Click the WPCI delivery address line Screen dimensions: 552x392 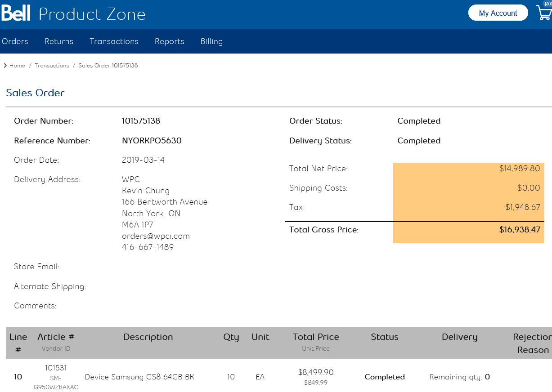[132, 179]
